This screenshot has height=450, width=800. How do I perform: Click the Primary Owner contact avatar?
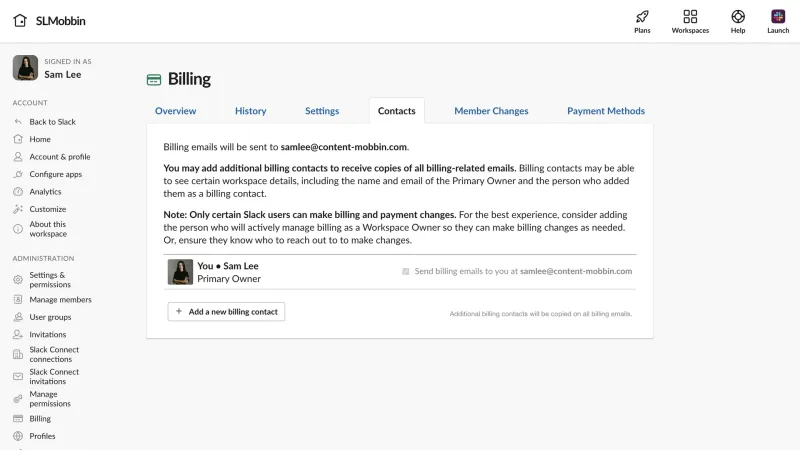(180, 271)
